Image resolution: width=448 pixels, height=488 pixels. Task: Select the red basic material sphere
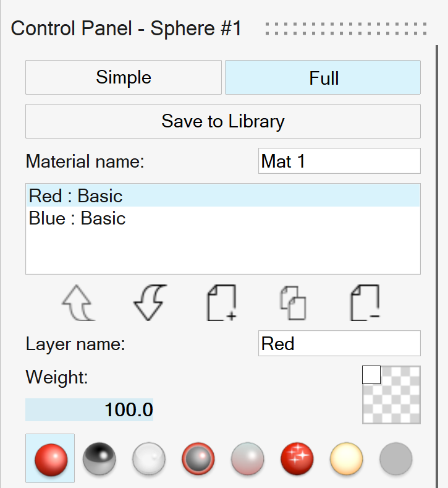click(x=50, y=458)
